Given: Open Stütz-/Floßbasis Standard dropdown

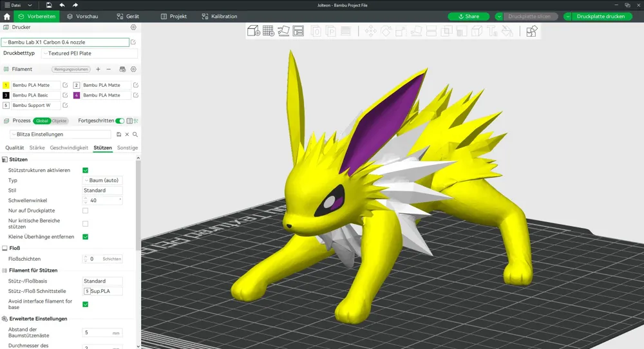Looking at the screenshot, I should click(x=102, y=281).
